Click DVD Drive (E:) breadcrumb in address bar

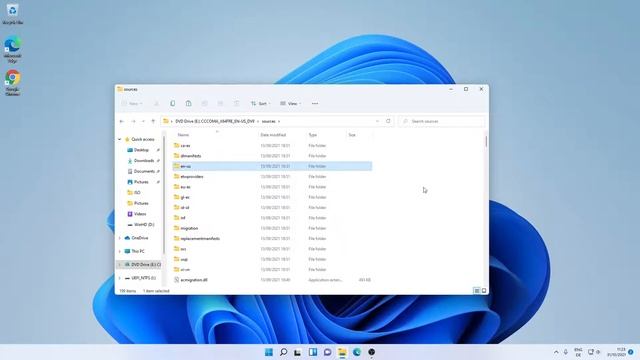215,121
